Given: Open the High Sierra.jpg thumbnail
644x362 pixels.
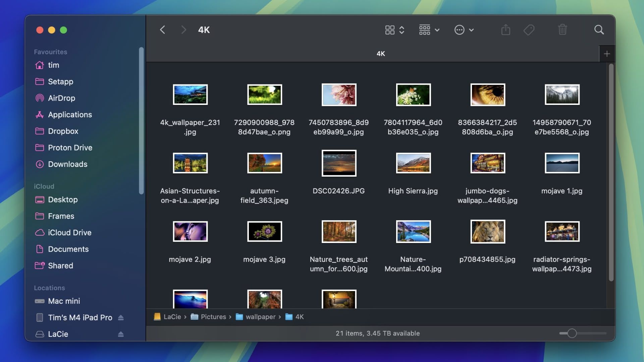Looking at the screenshot, I should tap(413, 163).
